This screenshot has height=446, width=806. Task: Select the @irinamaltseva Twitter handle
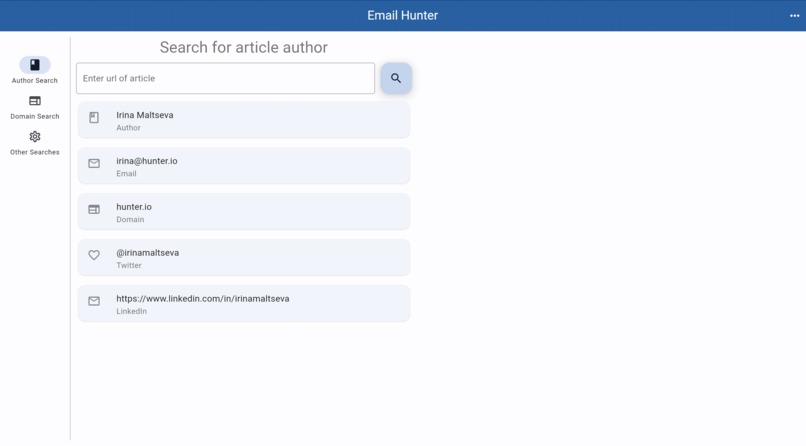click(x=148, y=253)
